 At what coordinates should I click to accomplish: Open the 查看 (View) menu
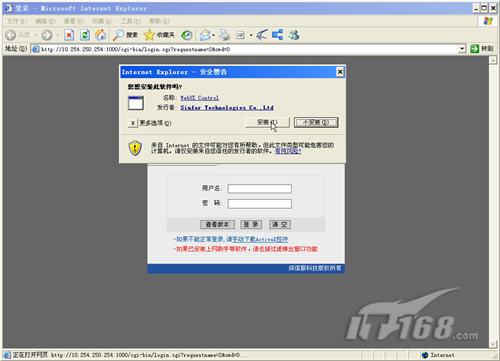[x=74, y=21]
